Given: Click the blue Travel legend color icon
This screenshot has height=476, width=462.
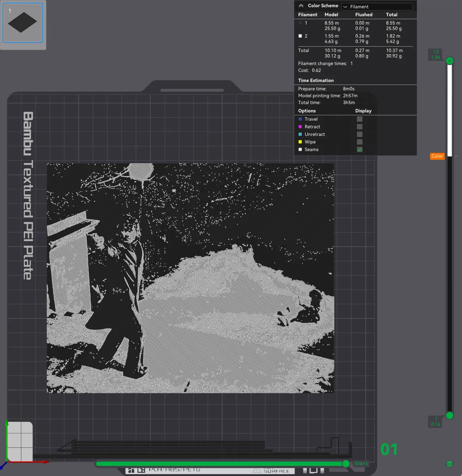Looking at the screenshot, I should coord(300,119).
